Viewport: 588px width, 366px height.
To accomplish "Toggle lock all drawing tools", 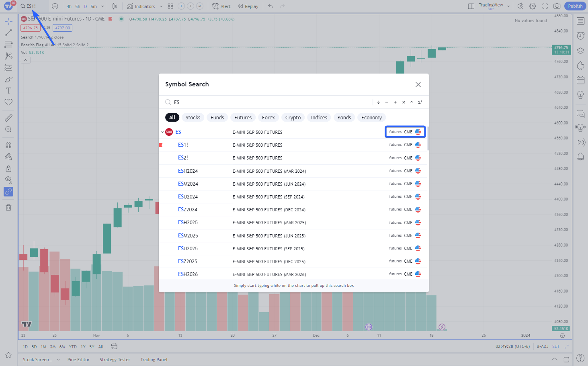I will click(8, 168).
